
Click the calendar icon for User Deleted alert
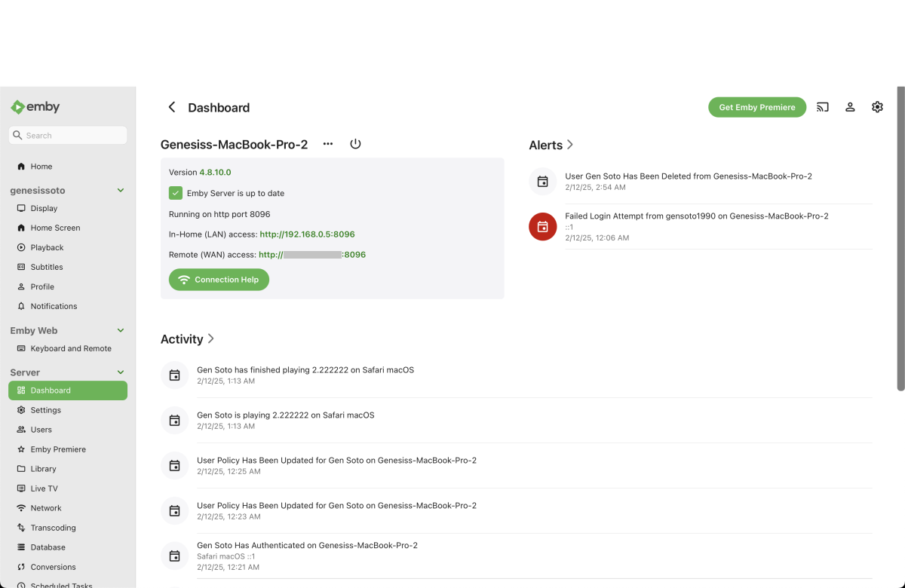point(542,182)
